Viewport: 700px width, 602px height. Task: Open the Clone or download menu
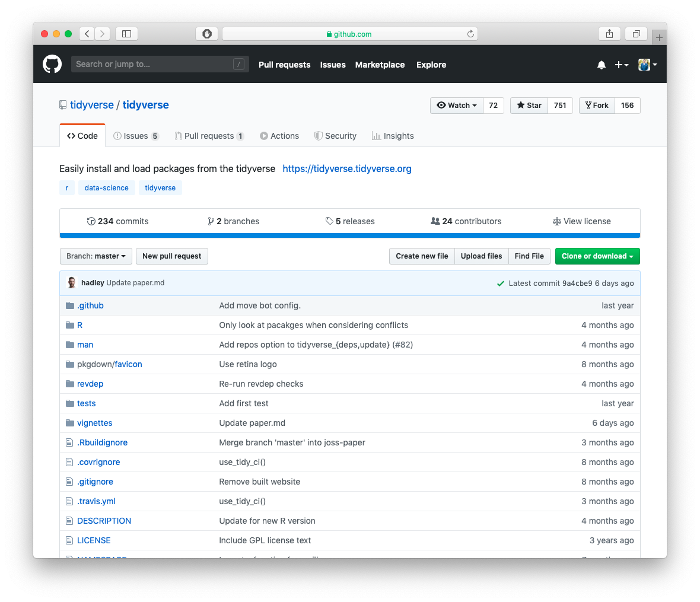click(597, 256)
